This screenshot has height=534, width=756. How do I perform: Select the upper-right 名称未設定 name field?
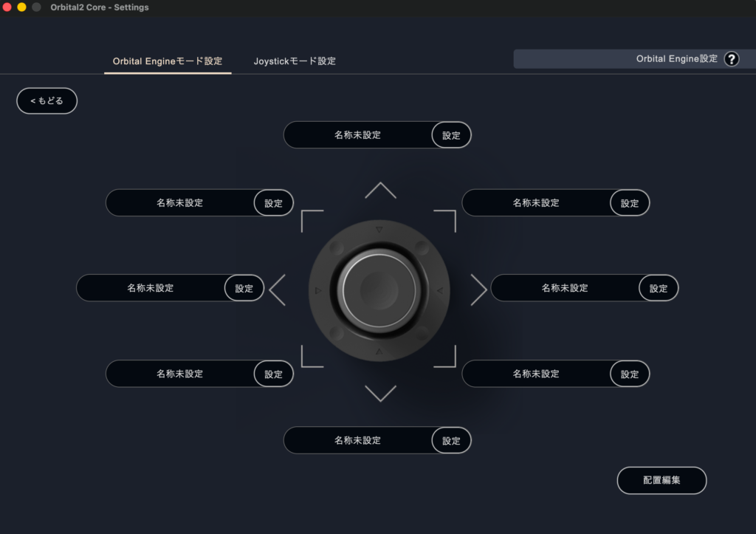point(536,203)
